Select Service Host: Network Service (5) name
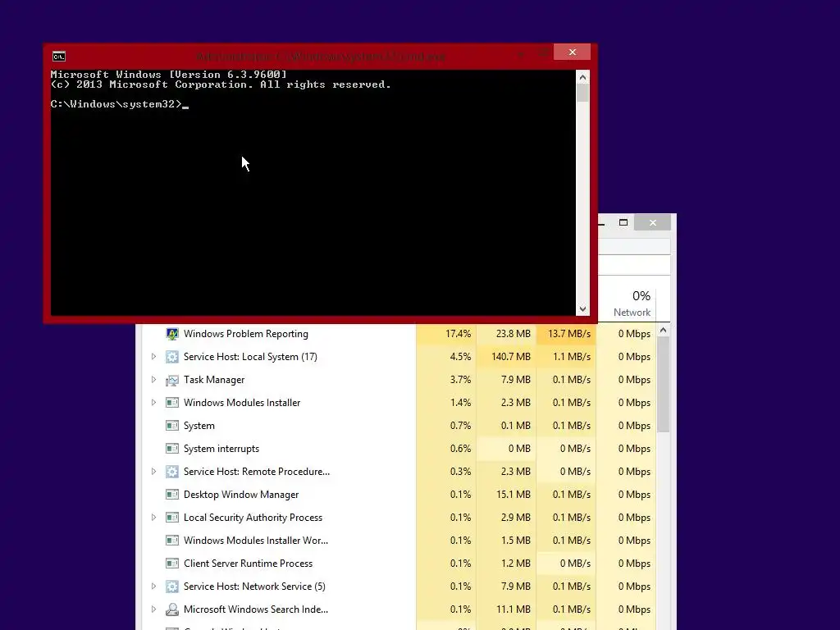This screenshot has width=840, height=630. coord(254,587)
